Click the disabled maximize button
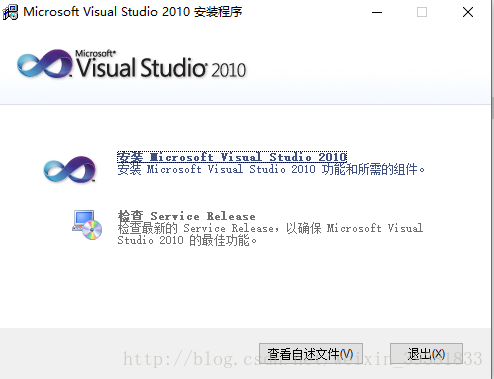Screen dimensions: 494x379 422,12
